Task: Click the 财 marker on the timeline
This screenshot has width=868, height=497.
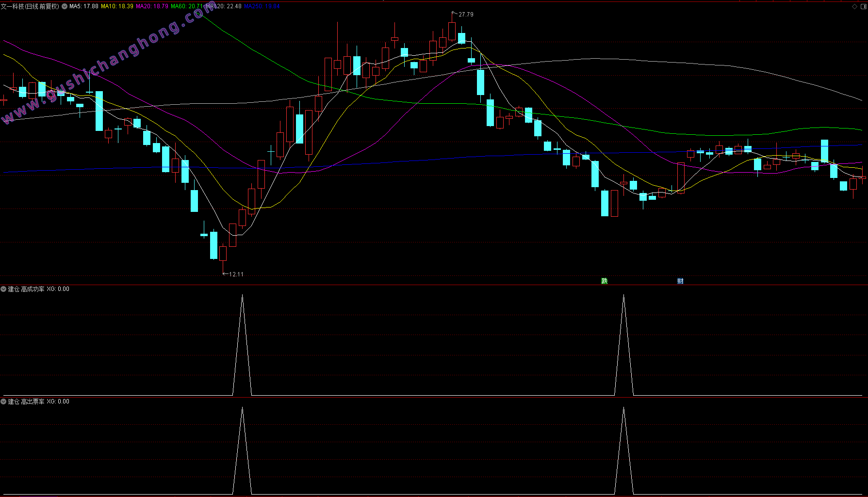Action: tap(680, 281)
